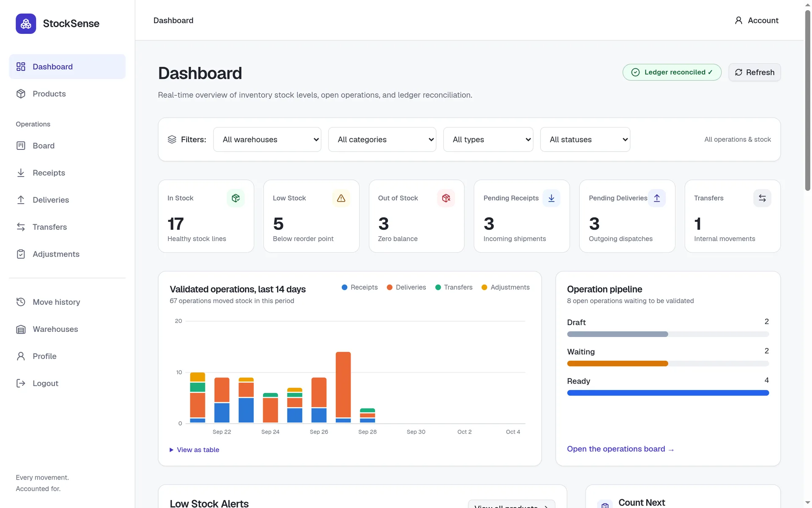Go to Profile
The width and height of the screenshot is (812, 508).
coord(67,356)
